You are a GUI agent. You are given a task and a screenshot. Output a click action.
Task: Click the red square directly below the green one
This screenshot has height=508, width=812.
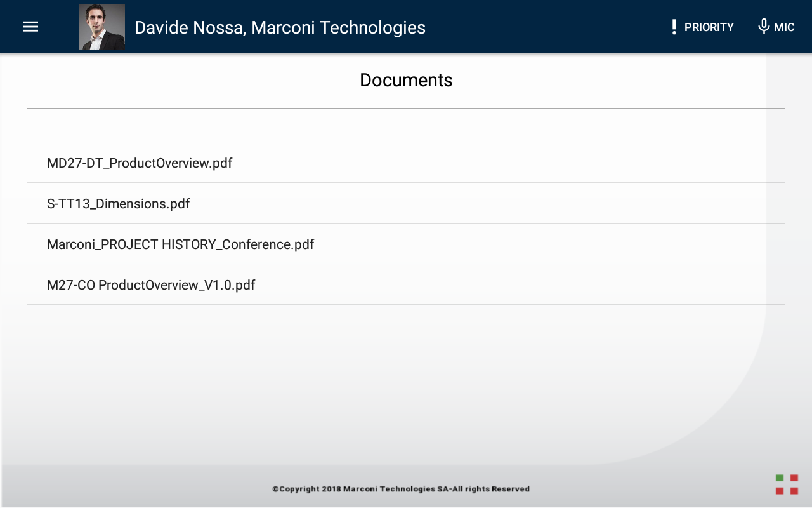pyautogui.click(x=780, y=491)
